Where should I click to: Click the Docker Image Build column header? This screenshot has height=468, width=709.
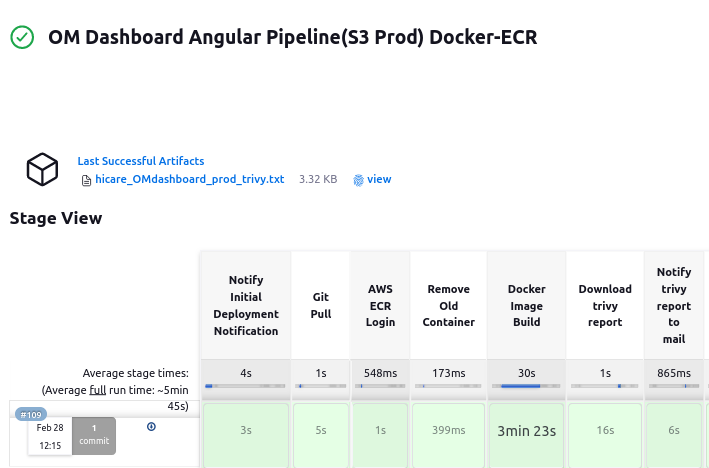pos(526,306)
